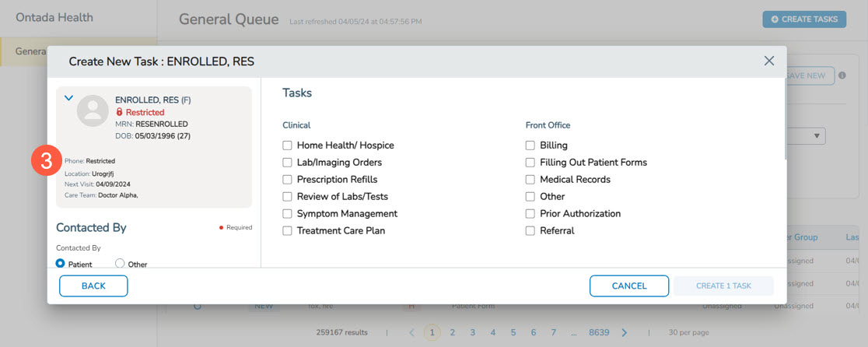Select the Prior Authorization checkbox
The height and width of the screenshot is (347, 868).
(x=530, y=214)
